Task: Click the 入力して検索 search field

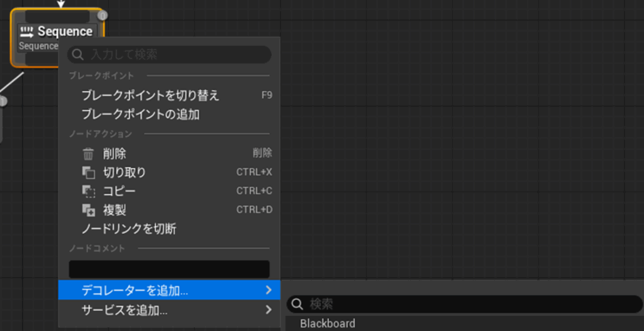Action: 176,55
